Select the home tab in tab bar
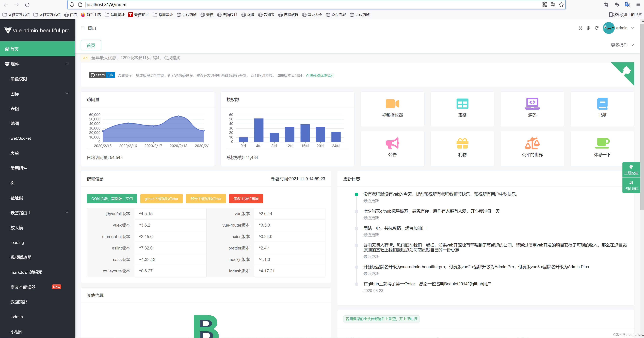 [x=91, y=45]
